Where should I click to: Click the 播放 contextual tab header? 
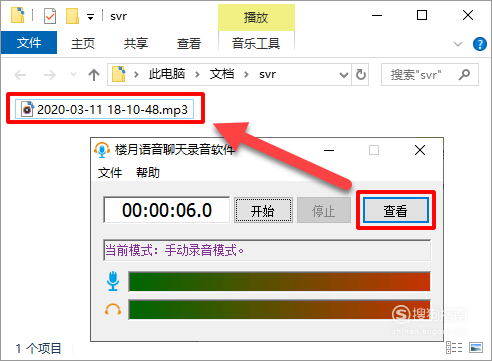coord(256,17)
